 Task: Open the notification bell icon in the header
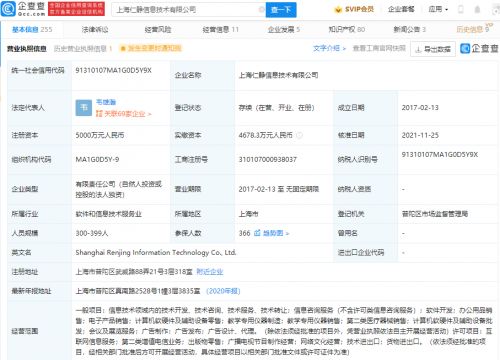[x=477, y=9]
